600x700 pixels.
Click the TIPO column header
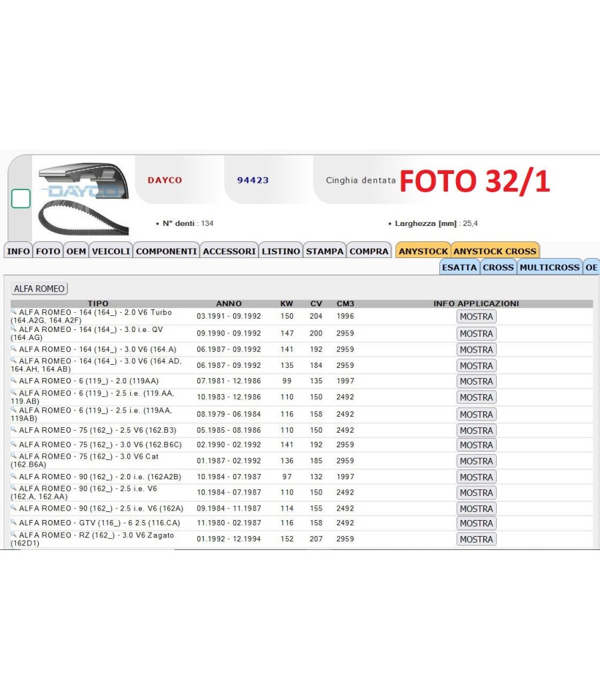pyautogui.click(x=98, y=303)
